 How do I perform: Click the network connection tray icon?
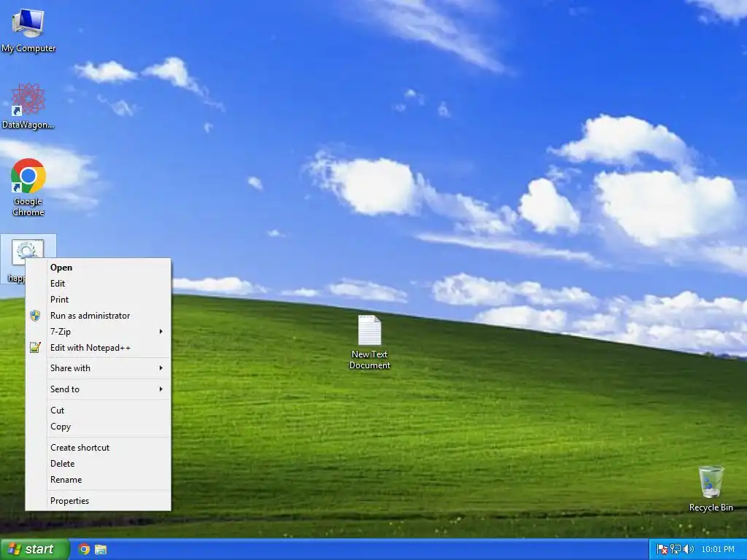click(x=675, y=549)
